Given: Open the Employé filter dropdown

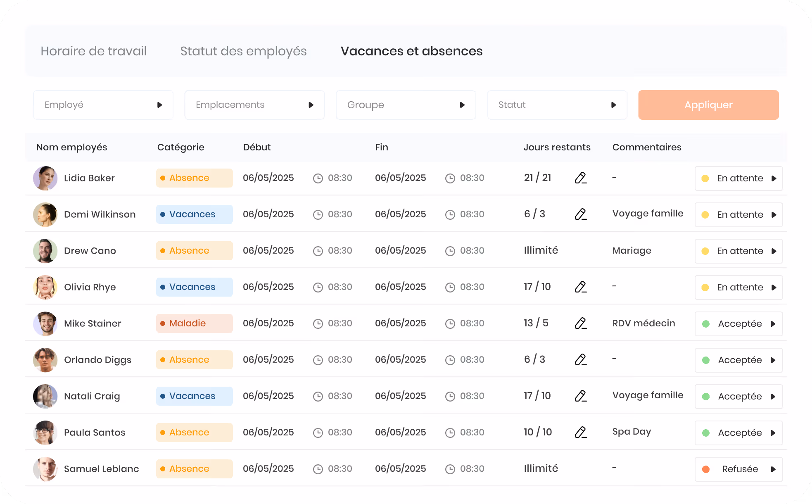Looking at the screenshot, I should click(x=103, y=105).
